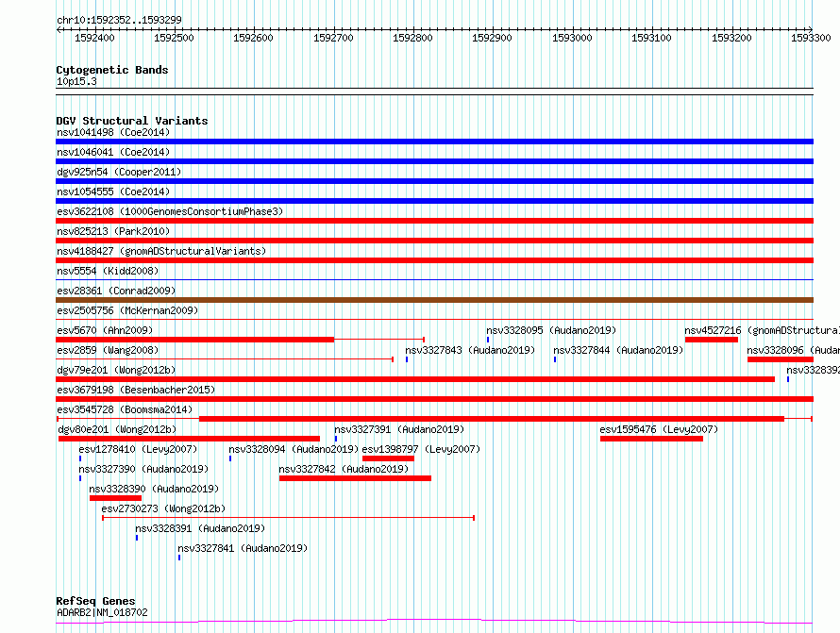Click the nsv825213 (Park2010) label
The image size is (840, 633).
coord(113,231)
